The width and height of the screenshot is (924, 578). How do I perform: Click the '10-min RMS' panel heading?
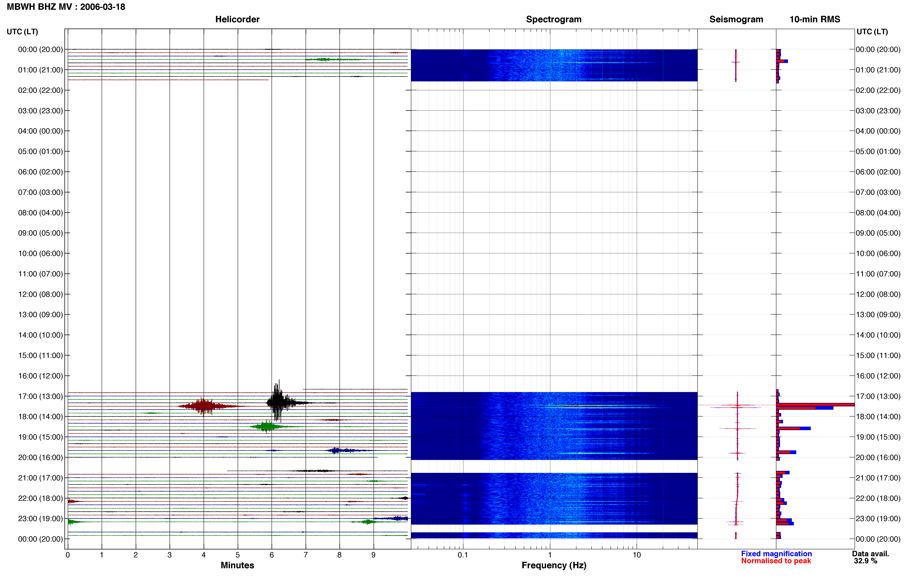(x=815, y=20)
